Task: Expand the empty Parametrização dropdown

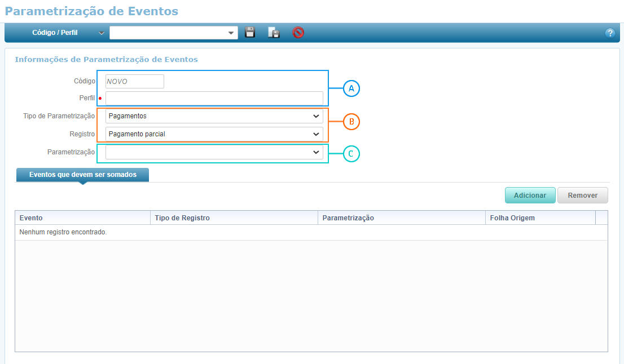Action: [x=214, y=152]
